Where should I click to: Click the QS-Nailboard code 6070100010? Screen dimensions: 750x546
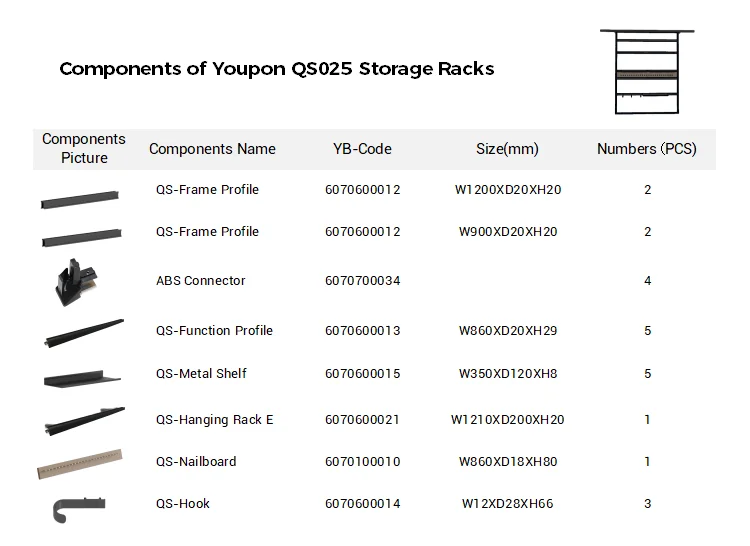pos(362,462)
